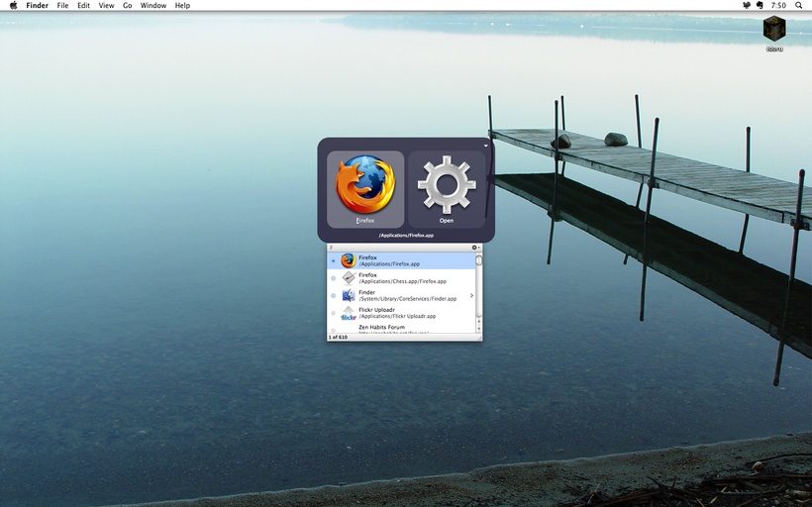Select the 'Finder' result name text
Viewport: 812px width, 507px height.
coord(366,292)
